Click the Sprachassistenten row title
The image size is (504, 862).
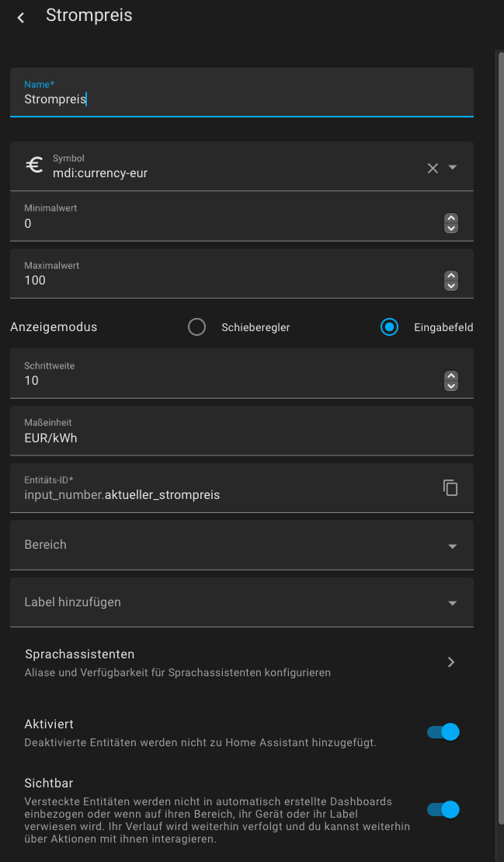coord(80,654)
